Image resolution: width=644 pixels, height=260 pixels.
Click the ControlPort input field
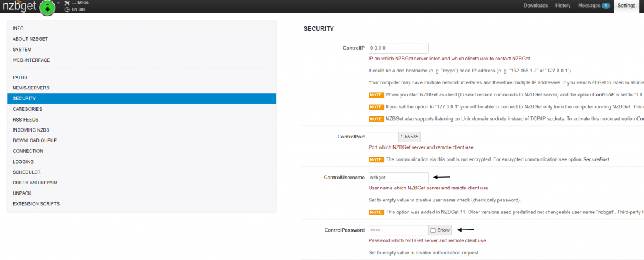384,137
